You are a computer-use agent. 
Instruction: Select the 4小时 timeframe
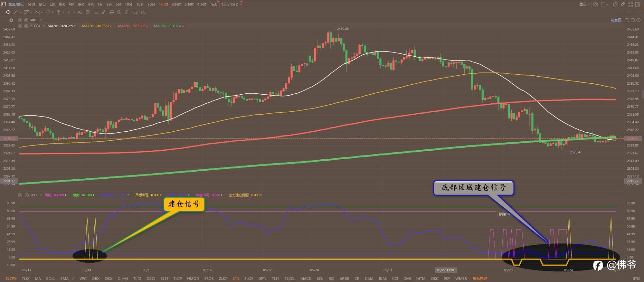click(x=202, y=4)
